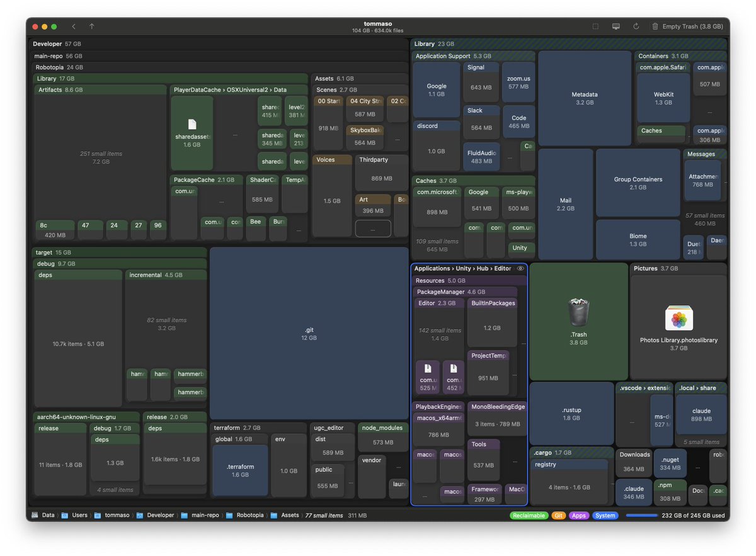Toggle the System legend filter
The width and height of the screenshot is (756, 556).
tap(605, 515)
